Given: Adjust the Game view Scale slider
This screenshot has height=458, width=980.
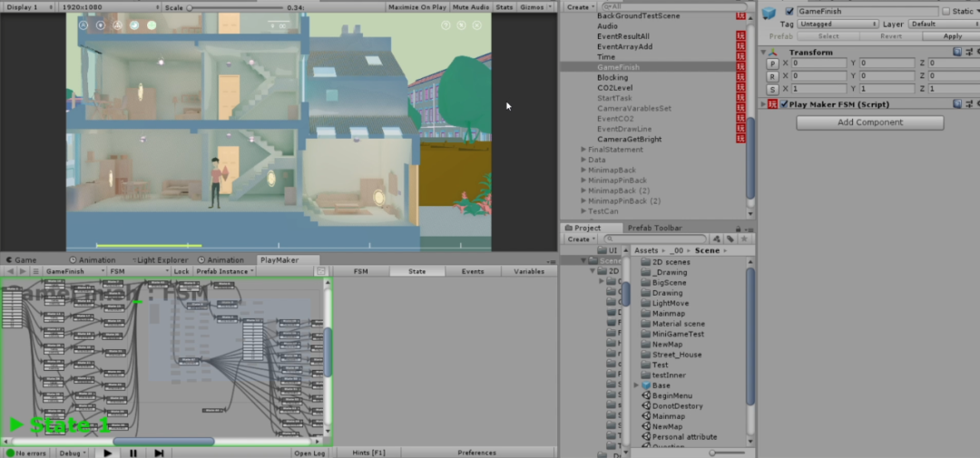Looking at the screenshot, I should click(234, 7).
